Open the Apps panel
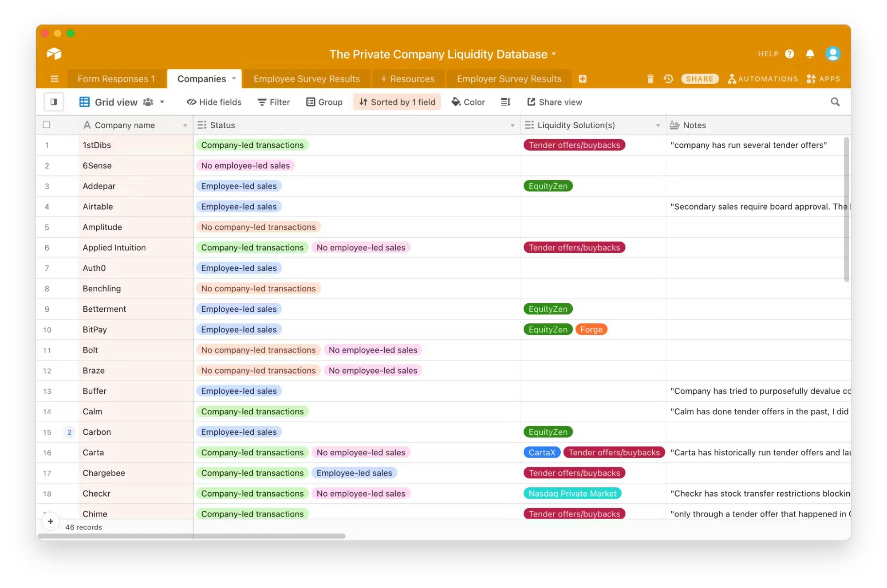Screen dimensions: 887x588 click(x=824, y=79)
